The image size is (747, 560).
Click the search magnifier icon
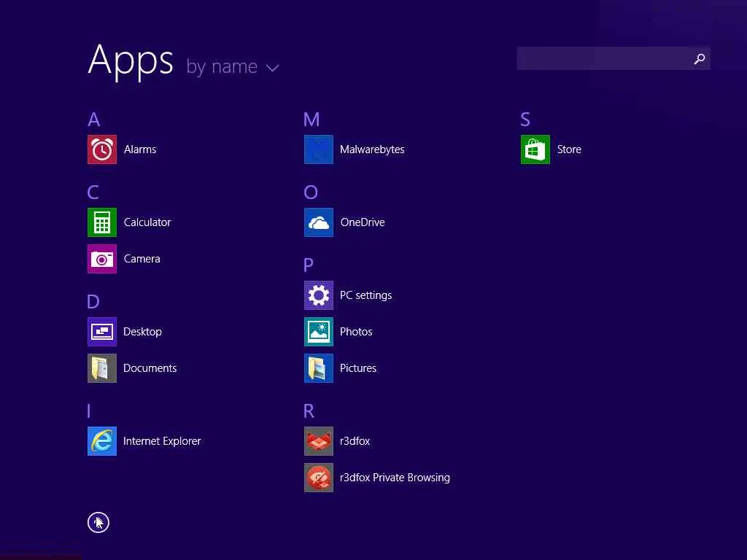(x=700, y=58)
